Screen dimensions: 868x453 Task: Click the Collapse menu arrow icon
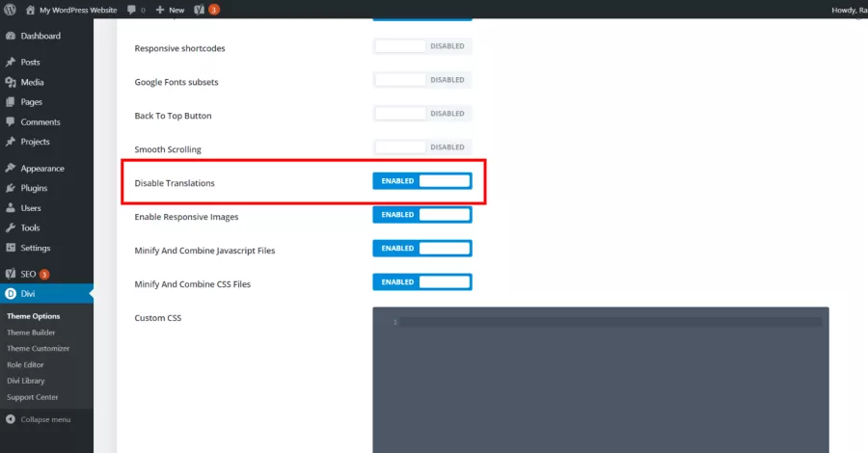point(11,419)
